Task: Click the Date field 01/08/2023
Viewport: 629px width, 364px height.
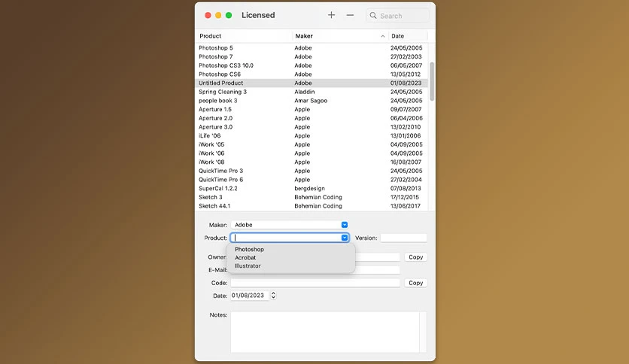Action: click(x=250, y=296)
